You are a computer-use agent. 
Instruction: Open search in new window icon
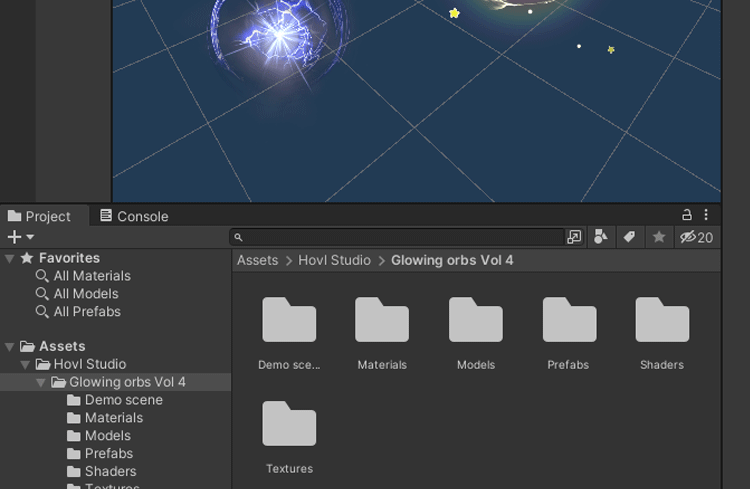point(574,237)
